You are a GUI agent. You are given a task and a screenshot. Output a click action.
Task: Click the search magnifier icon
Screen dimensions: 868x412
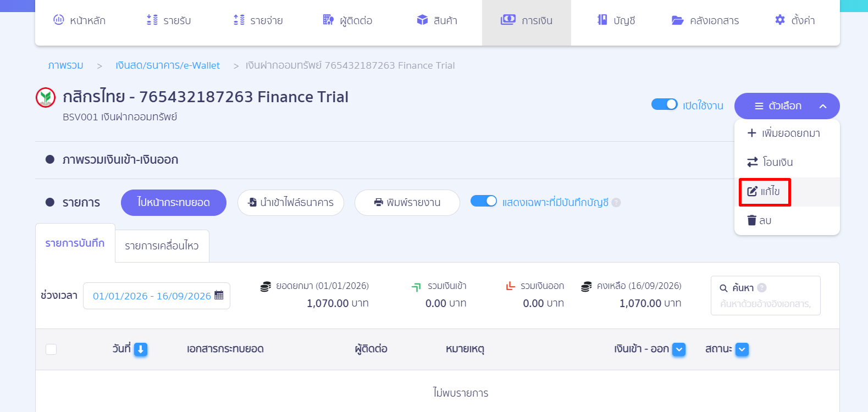(x=723, y=288)
